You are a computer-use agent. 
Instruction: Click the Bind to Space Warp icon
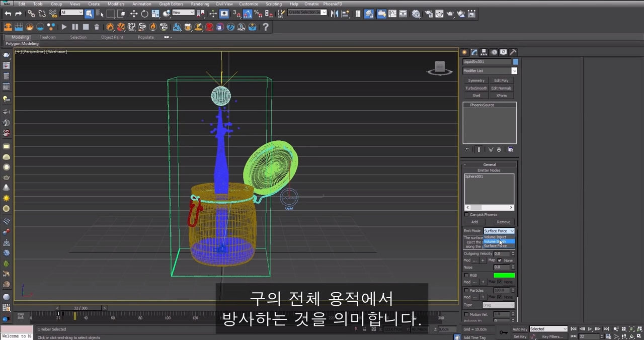(53, 14)
